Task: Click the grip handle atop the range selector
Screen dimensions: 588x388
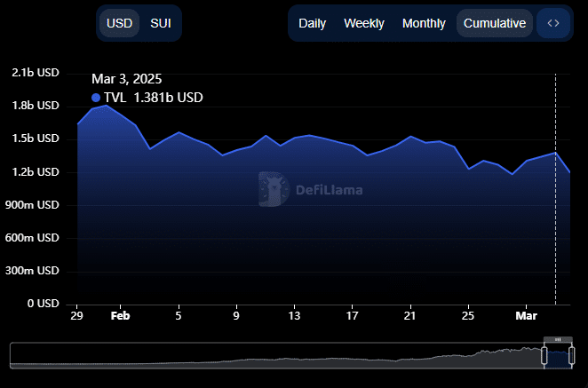Action: (x=558, y=340)
